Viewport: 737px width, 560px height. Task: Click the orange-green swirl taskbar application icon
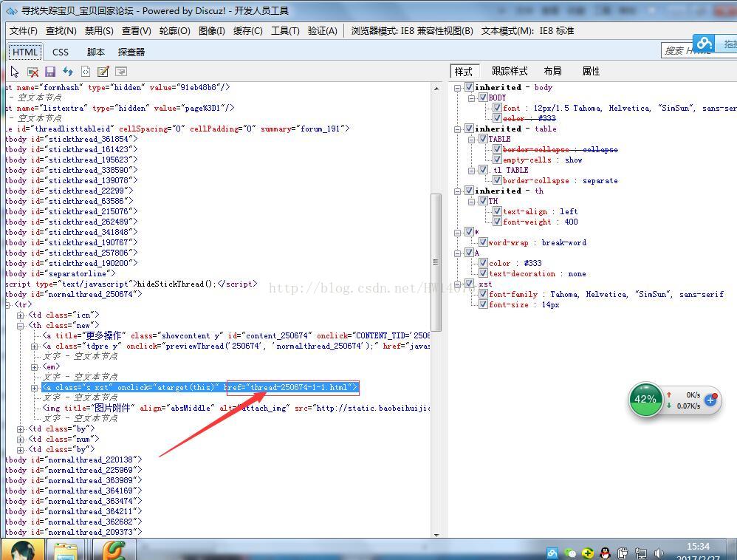[114, 551]
